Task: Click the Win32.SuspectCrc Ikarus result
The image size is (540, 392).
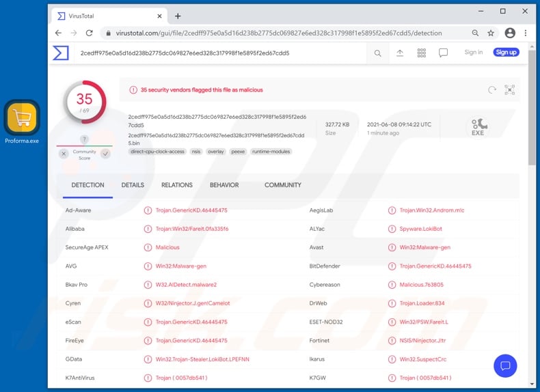Action: 423,359
